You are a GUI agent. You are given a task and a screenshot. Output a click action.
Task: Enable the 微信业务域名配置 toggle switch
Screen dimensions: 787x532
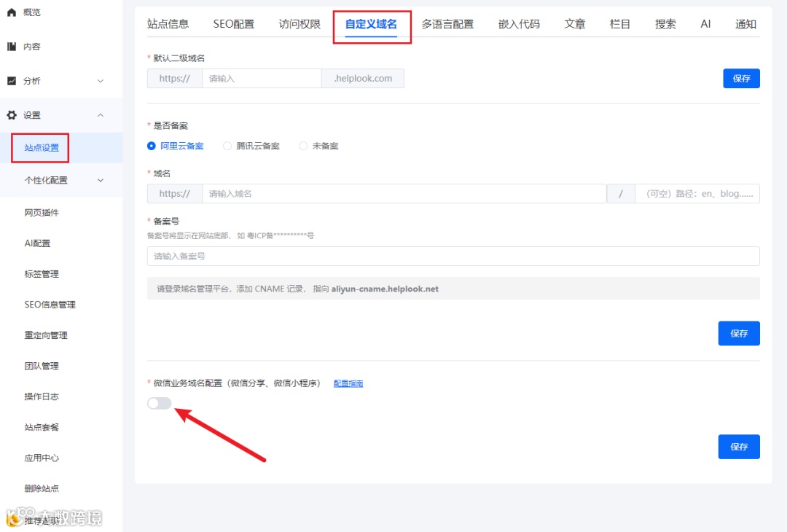click(x=159, y=403)
